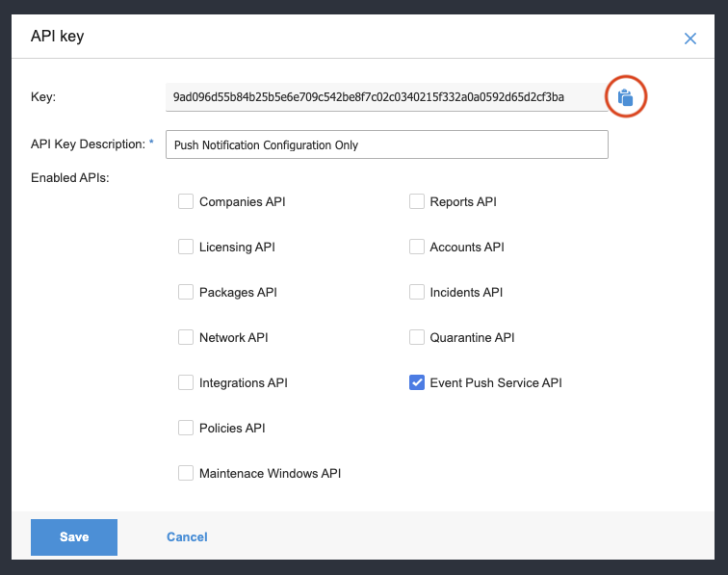Image resolution: width=728 pixels, height=575 pixels.
Task: Check the Network API option
Action: (x=186, y=338)
